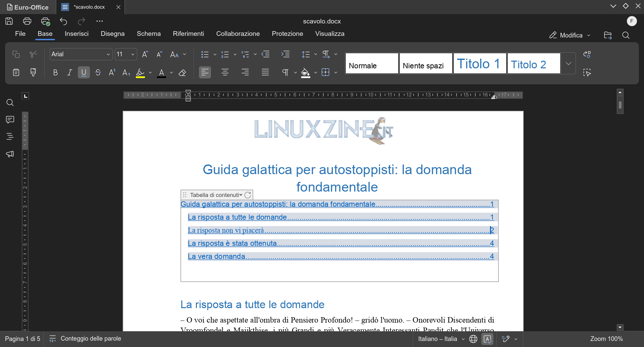Click the search magnifier at top right

click(626, 35)
